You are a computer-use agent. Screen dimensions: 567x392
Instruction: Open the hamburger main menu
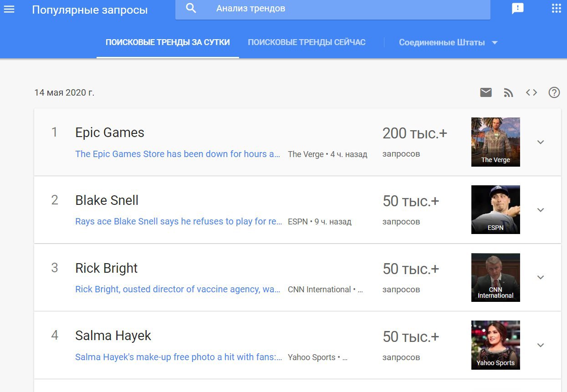[9, 9]
